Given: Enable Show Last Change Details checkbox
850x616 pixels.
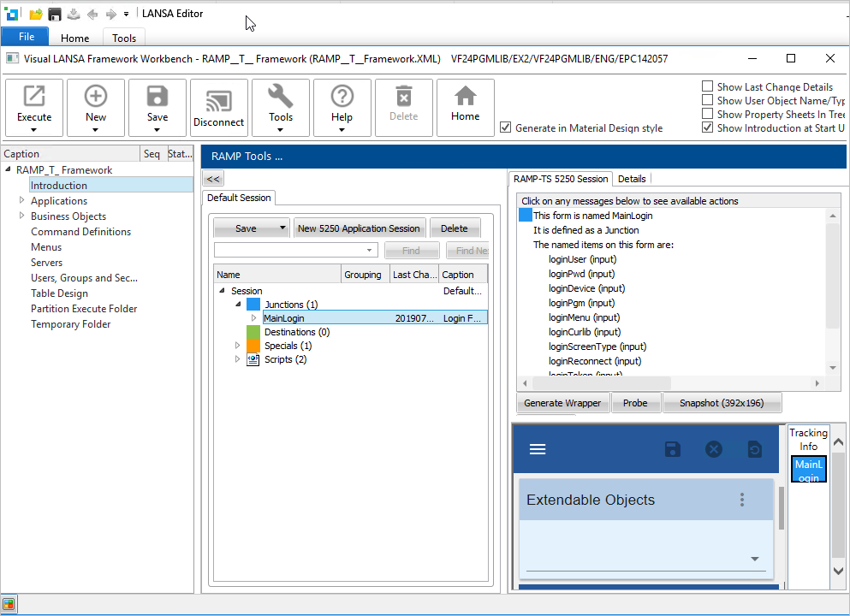Looking at the screenshot, I should 707,86.
